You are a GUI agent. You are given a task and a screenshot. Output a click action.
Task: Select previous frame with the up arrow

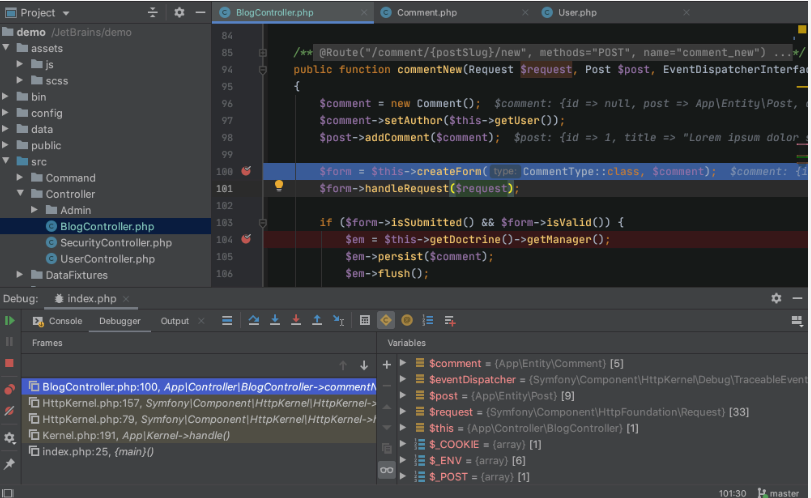342,366
